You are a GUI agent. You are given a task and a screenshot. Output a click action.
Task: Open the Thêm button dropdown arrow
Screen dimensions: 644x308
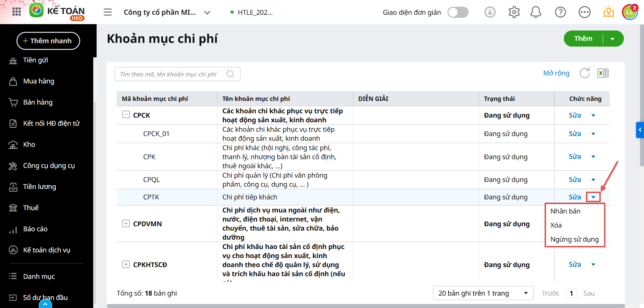612,39
